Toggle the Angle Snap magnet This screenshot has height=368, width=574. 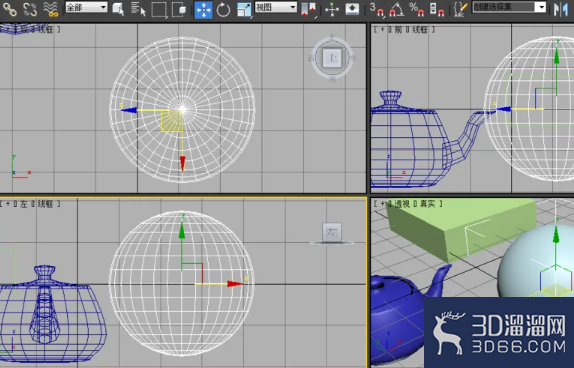pos(396,9)
